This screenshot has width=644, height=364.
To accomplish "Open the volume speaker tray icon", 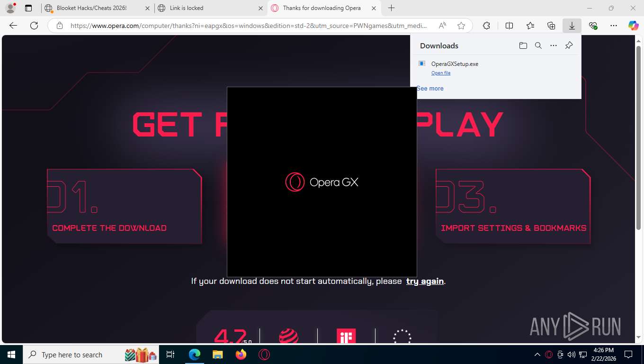I will [571, 355].
